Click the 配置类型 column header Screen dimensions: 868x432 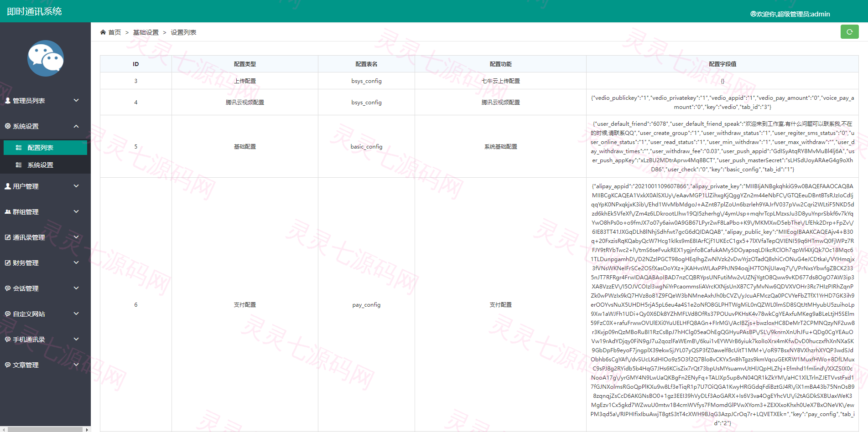(x=245, y=64)
